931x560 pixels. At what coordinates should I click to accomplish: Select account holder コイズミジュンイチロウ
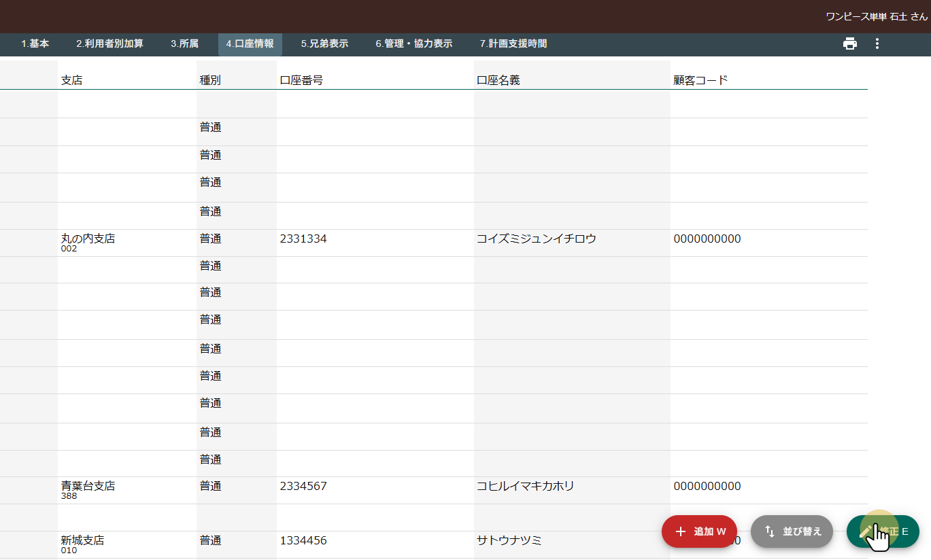point(536,239)
